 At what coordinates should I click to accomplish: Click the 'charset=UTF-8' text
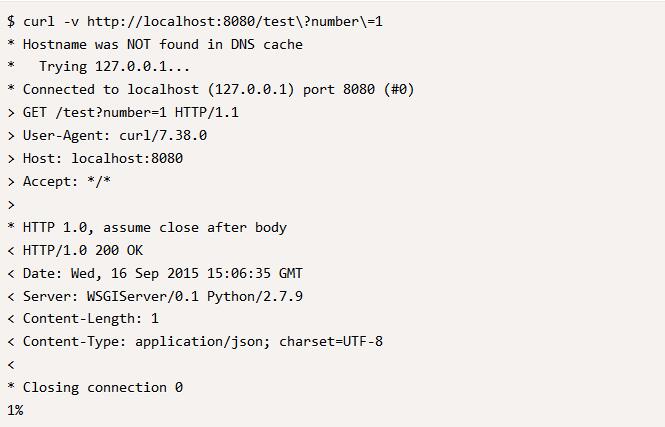click(x=331, y=341)
